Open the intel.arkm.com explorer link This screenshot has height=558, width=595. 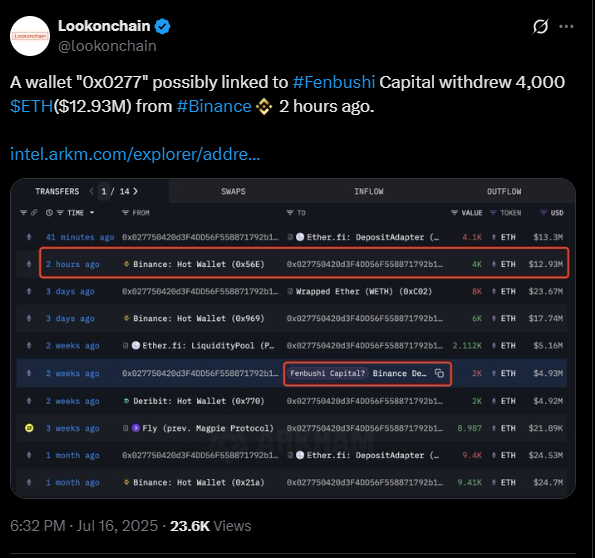point(135,154)
